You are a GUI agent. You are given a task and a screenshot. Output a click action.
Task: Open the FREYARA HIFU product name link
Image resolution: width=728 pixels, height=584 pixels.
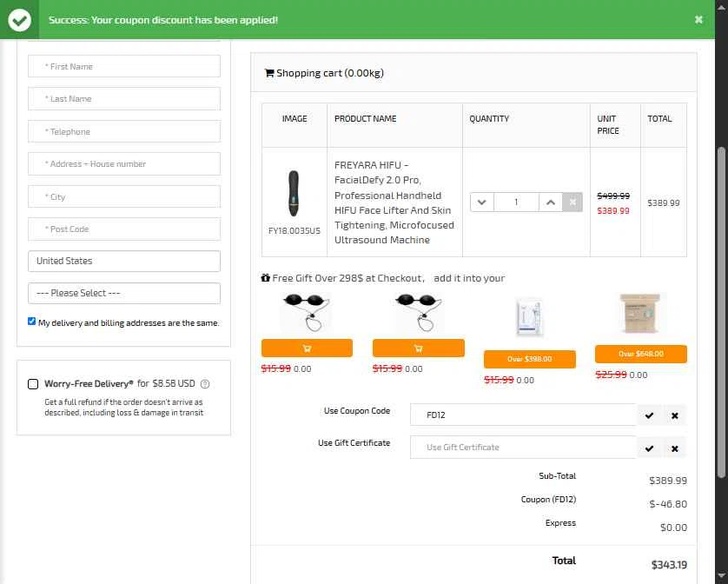pyautogui.click(x=394, y=202)
